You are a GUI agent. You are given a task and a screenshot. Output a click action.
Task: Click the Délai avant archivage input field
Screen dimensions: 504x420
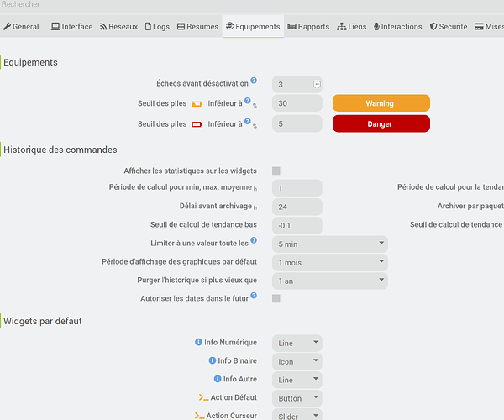[297, 207]
